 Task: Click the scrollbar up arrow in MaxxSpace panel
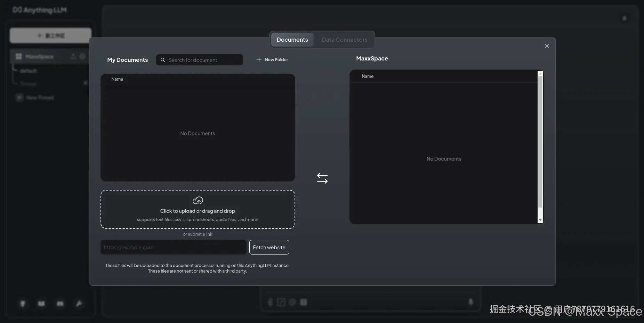[540, 73]
